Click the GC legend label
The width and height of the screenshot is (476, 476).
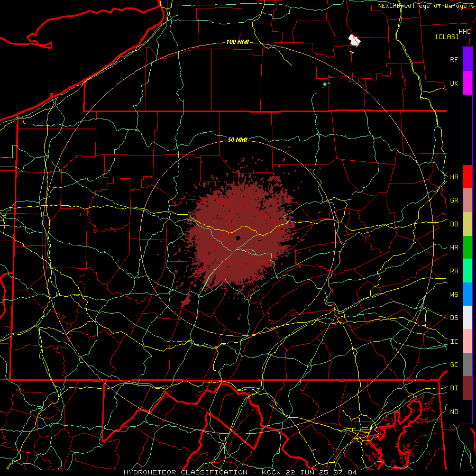click(x=454, y=364)
